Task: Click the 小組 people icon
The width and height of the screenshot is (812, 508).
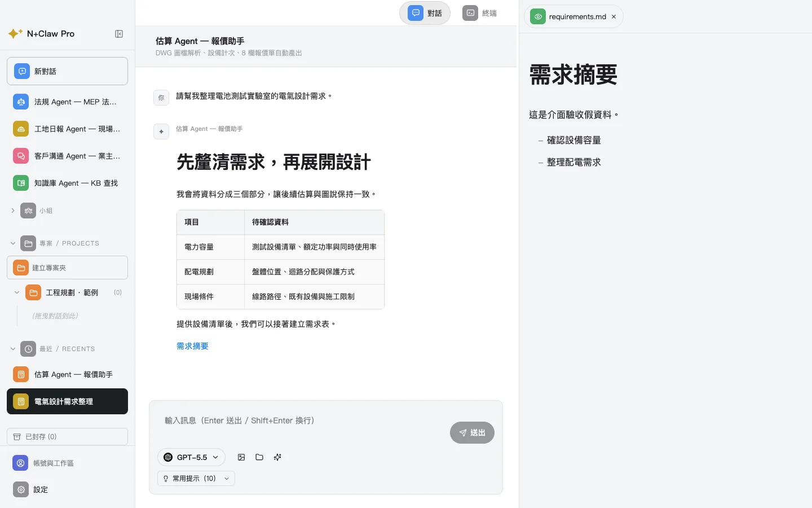Action: [x=28, y=211]
